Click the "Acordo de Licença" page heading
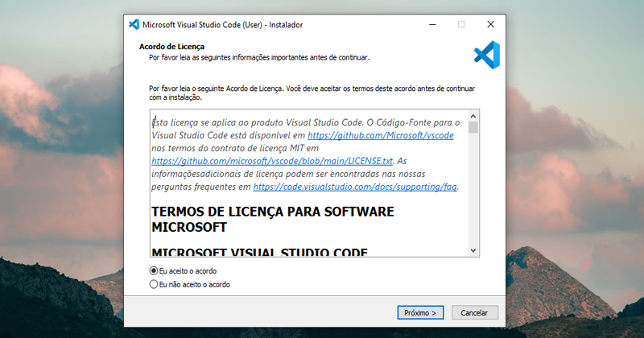644x338 pixels. 171,47
